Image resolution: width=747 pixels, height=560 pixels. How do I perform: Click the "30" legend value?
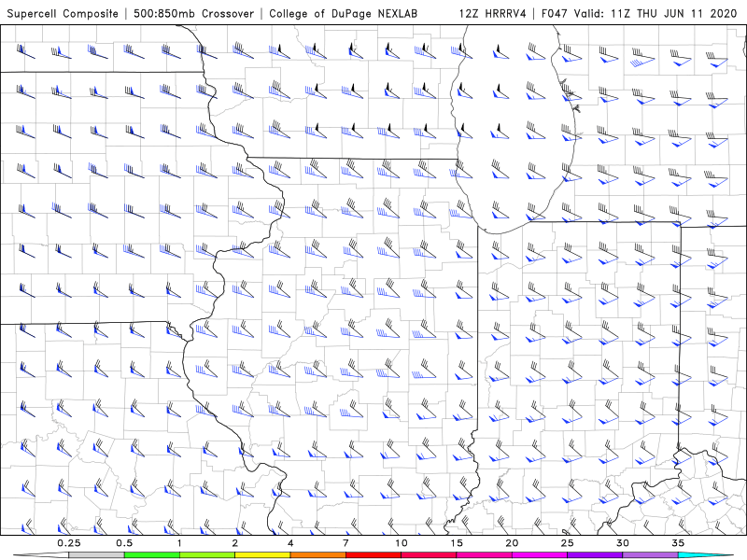tap(623, 543)
